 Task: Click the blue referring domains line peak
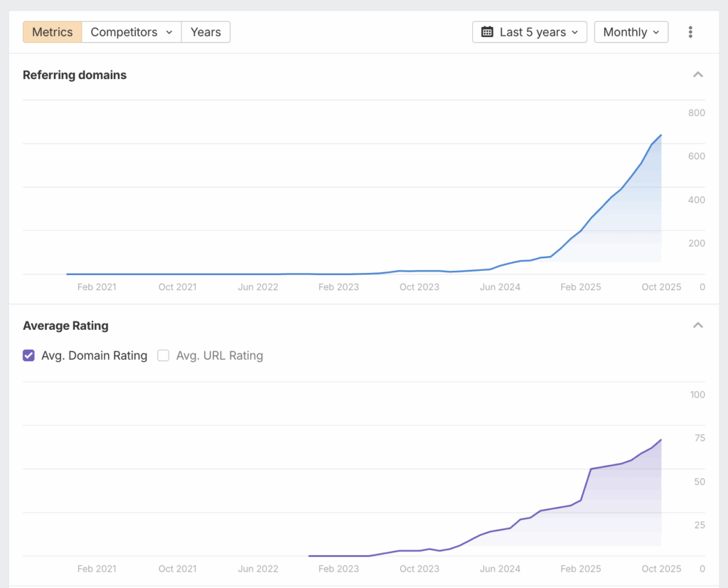click(x=661, y=135)
